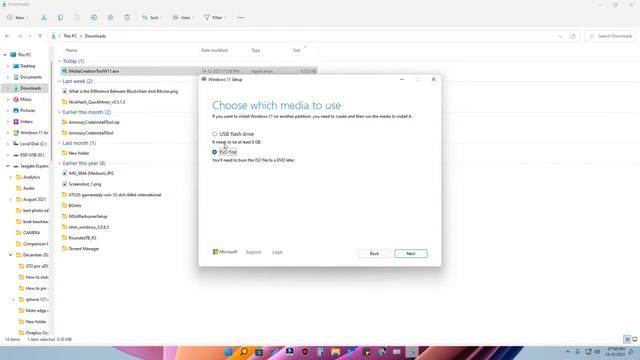This screenshot has width=640, height=360.
Task: Open the address bar history dropdown arrow
Action: 560,36
